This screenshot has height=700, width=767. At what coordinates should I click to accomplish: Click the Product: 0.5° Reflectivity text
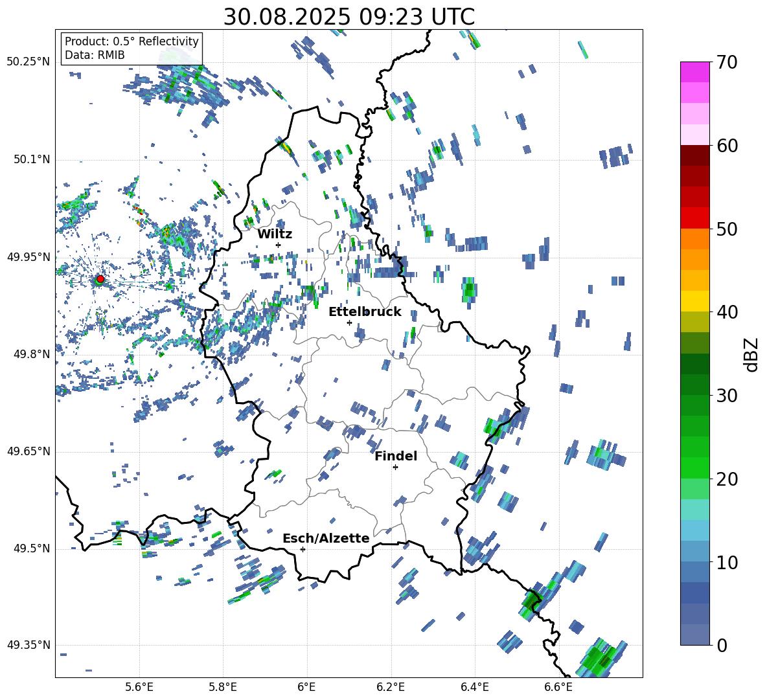coord(132,41)
